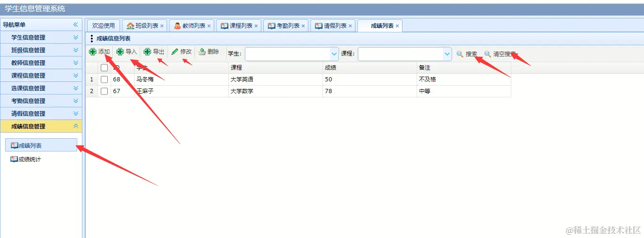Expand 选课信息管理 menu section
The image size is (644, 238).
tap(75, 88)
